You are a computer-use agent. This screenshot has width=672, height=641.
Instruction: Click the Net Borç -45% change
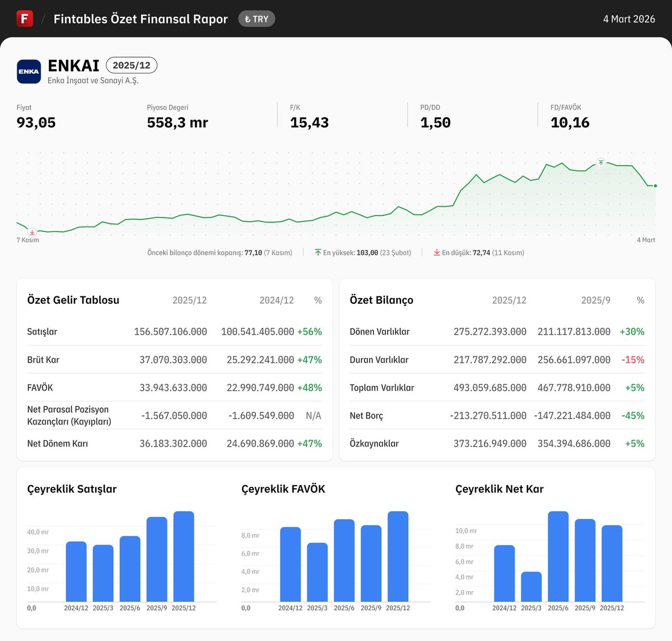633,416
